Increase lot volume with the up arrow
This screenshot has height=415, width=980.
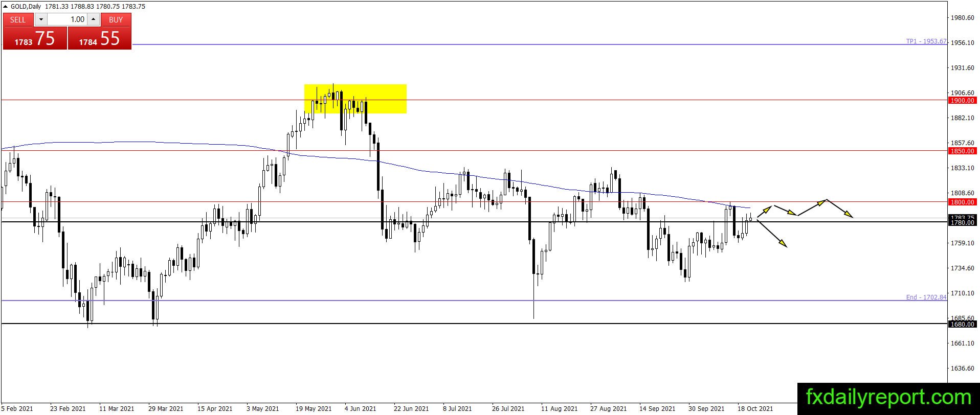pyautogui.click(x=93, y=19)
